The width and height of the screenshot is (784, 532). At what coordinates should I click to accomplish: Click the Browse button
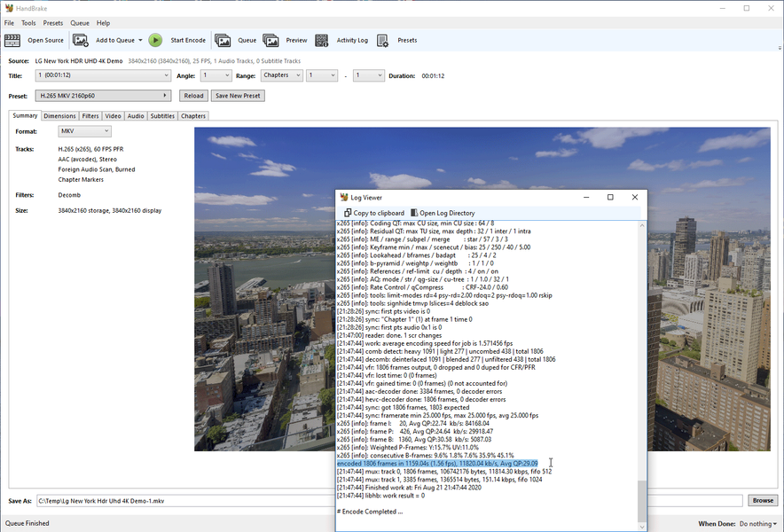(x=762, y=501)
